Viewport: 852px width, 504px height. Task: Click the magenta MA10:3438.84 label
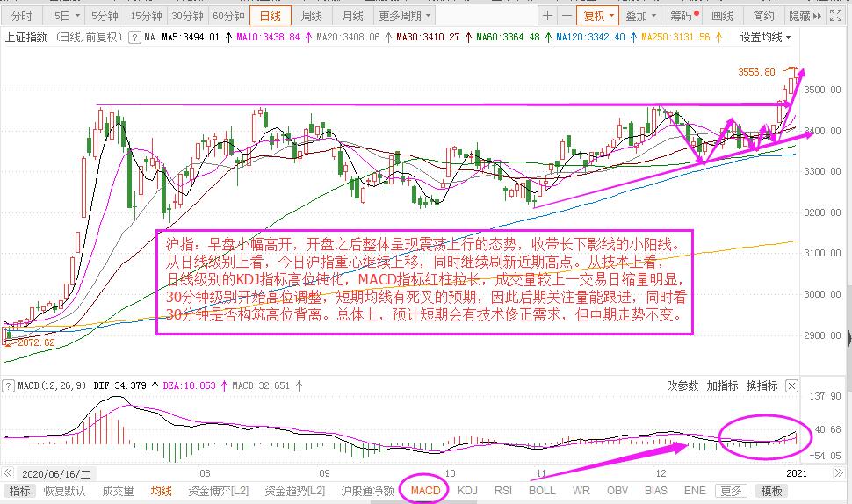pyautogui.click(x=268, y=38)
